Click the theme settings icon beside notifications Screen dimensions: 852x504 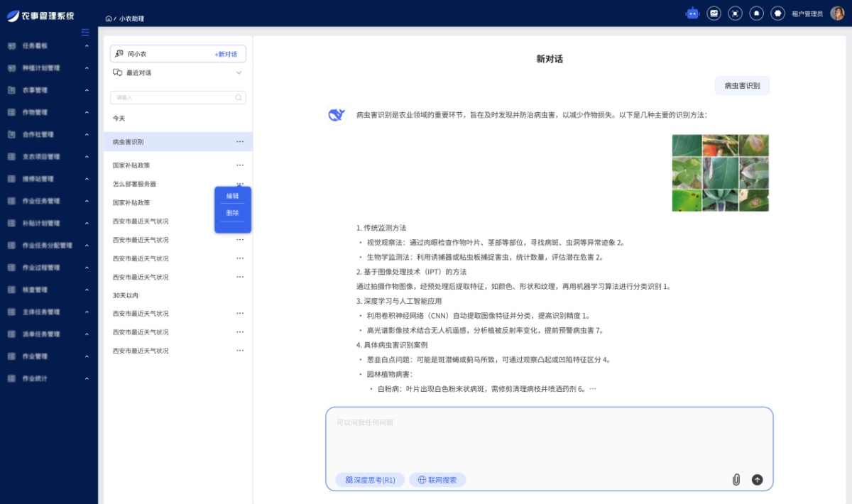(777, 13)
